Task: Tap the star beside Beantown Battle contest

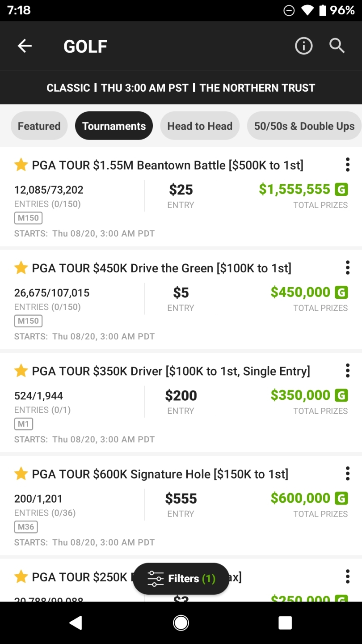Action: (21, 165)
